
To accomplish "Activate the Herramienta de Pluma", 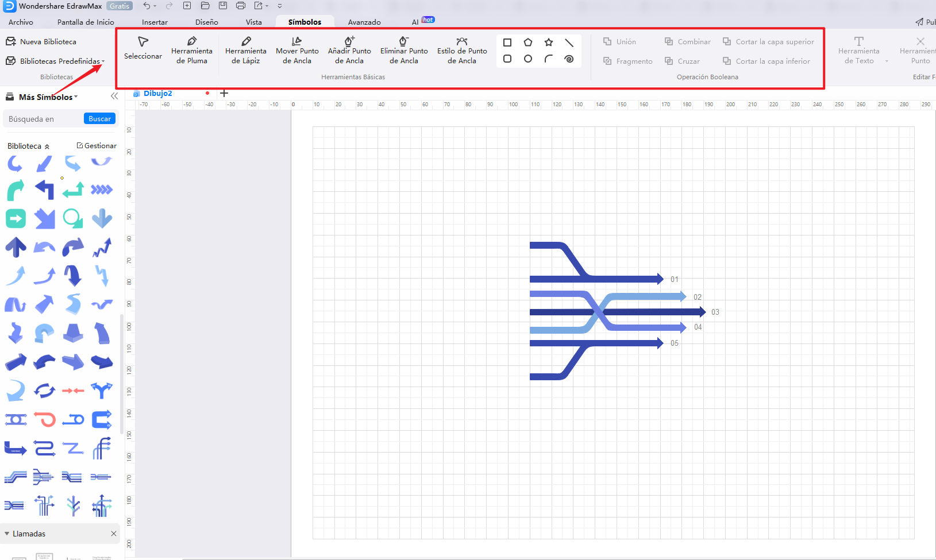I will click(192, 49).
